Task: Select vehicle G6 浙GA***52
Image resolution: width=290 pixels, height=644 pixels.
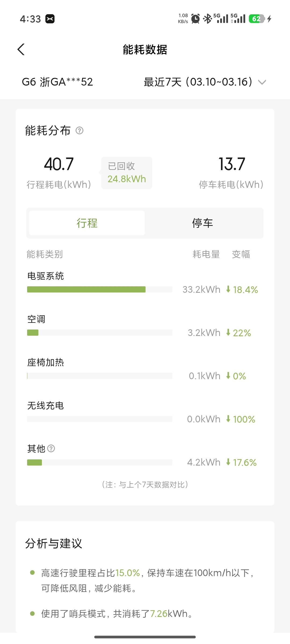Action: click(57, 82)
